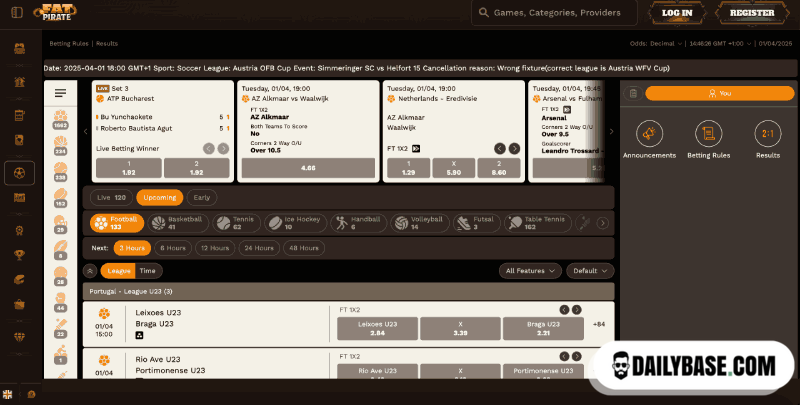The width and height of the screenshot is (800, 405).
Task: Select the cycling icon with count 1
Action: (61, 355)
